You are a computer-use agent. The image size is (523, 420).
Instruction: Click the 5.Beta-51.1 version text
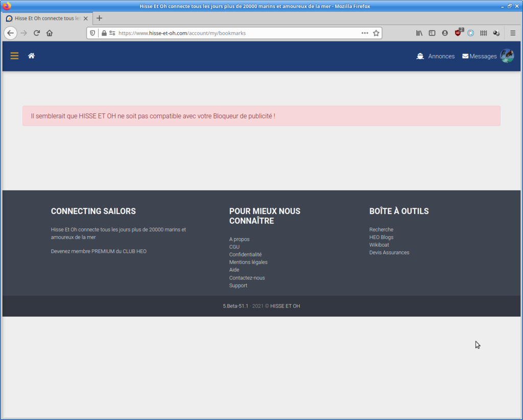pos(235,306)
